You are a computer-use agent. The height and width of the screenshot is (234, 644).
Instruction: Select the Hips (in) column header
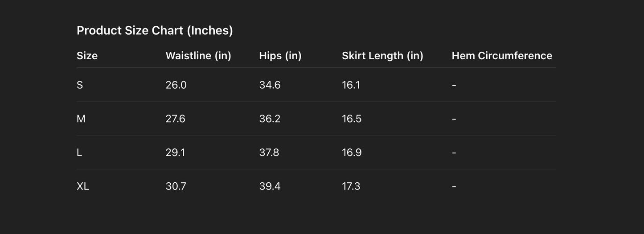tap(280, 56)
